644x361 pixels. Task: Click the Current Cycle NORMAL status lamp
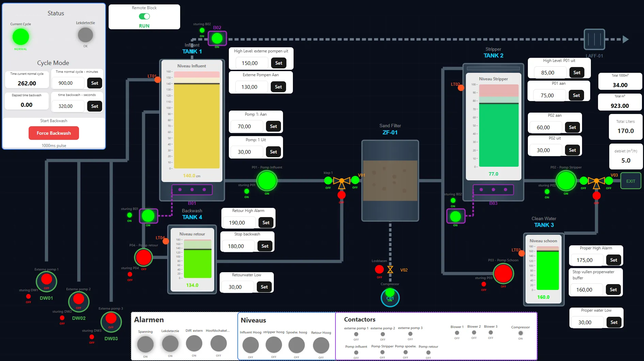pos(21,37)
